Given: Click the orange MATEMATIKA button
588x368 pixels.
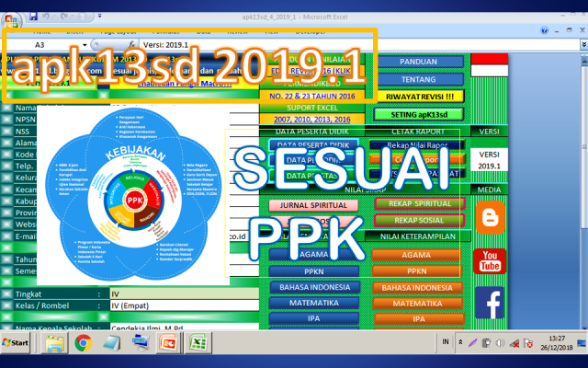Looking at the screenshot, I should click(x=417, y=304).
